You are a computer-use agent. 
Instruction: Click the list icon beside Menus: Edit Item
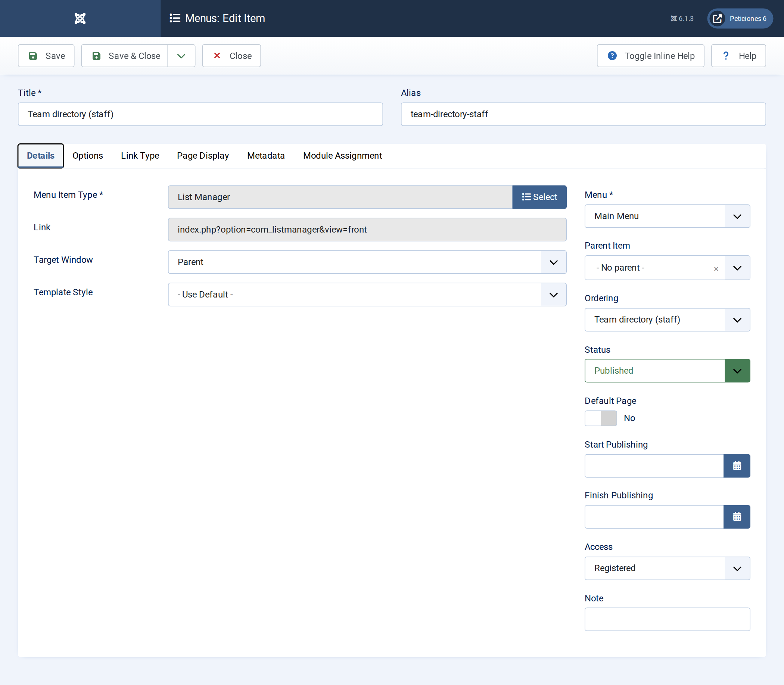[x=175, y=18]
